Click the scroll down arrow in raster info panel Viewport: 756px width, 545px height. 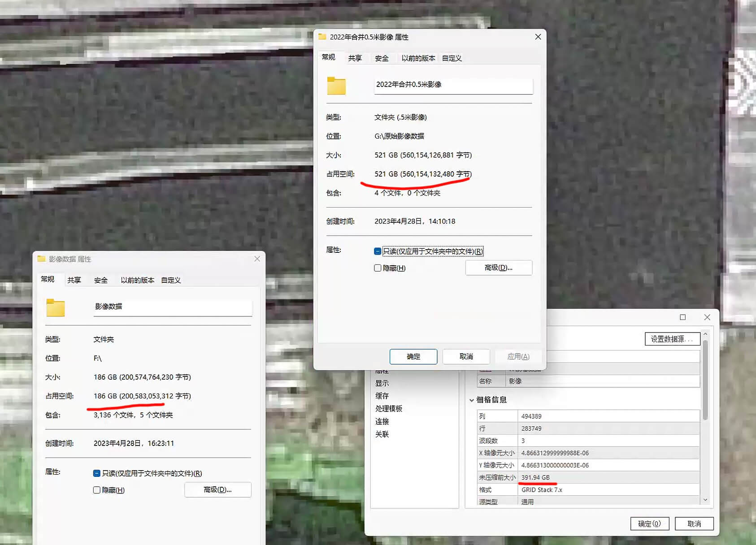[x=705, y=500]
